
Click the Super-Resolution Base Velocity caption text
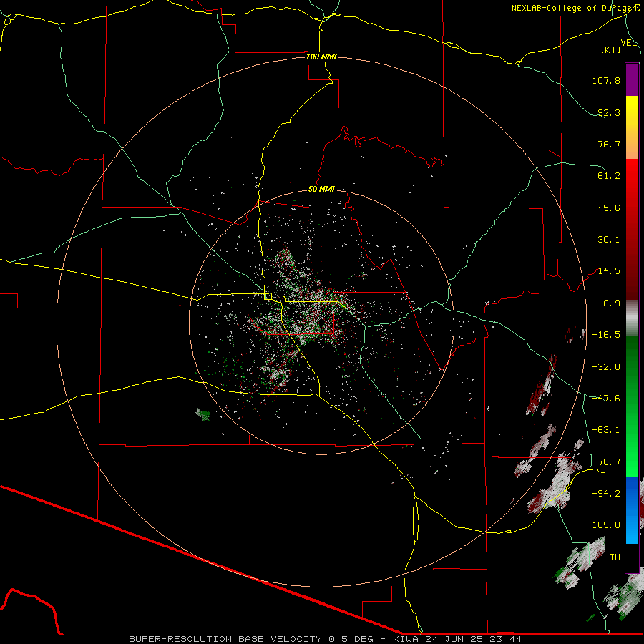(x=326, y=639)
